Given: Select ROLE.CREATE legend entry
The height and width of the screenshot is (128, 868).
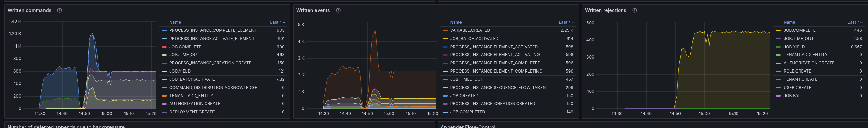Looking at the screenshot, I should pyautogui.click(x=798, y=71).
